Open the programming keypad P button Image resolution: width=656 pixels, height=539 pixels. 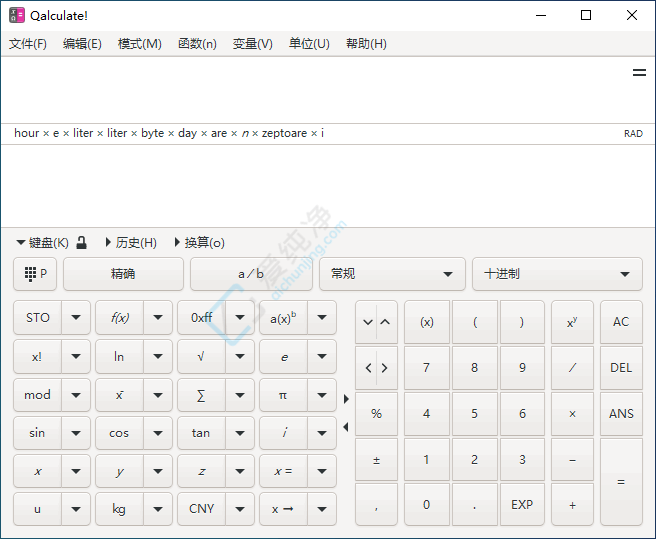[35, 274]
